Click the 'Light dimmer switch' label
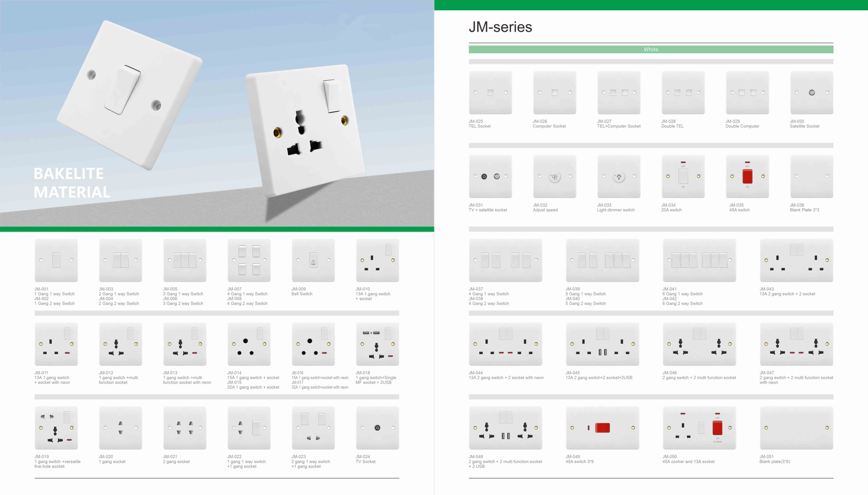Viewport: 868px width, 495px height. click(x=616, y=210)
